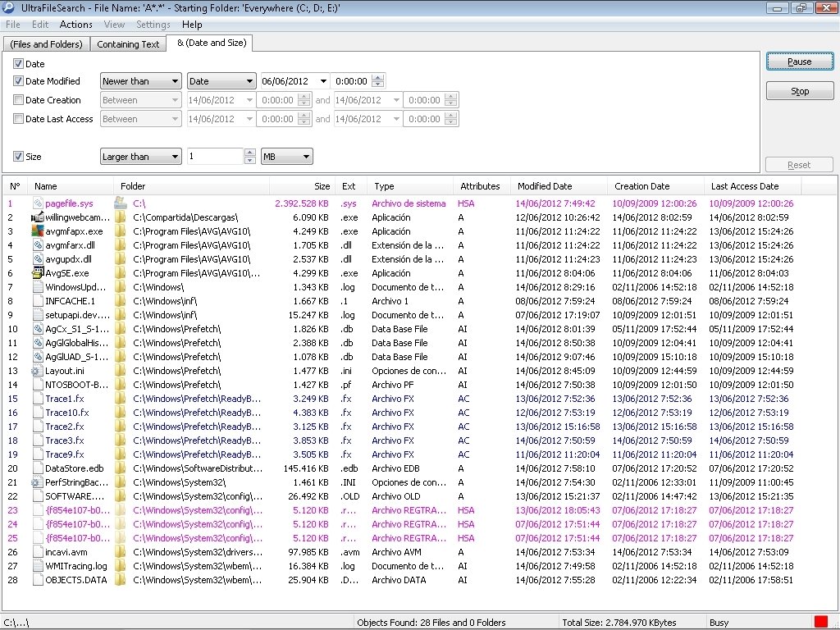Open the Actions menu
Image resolution: width=840 pixels, height=630 pixels.
tap(76, 25)
